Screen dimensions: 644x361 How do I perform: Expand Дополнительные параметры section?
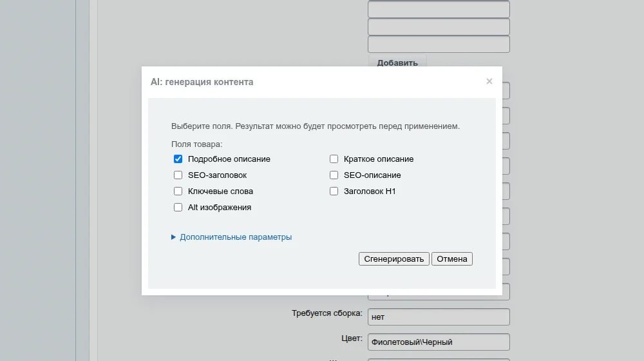point(232,237)
